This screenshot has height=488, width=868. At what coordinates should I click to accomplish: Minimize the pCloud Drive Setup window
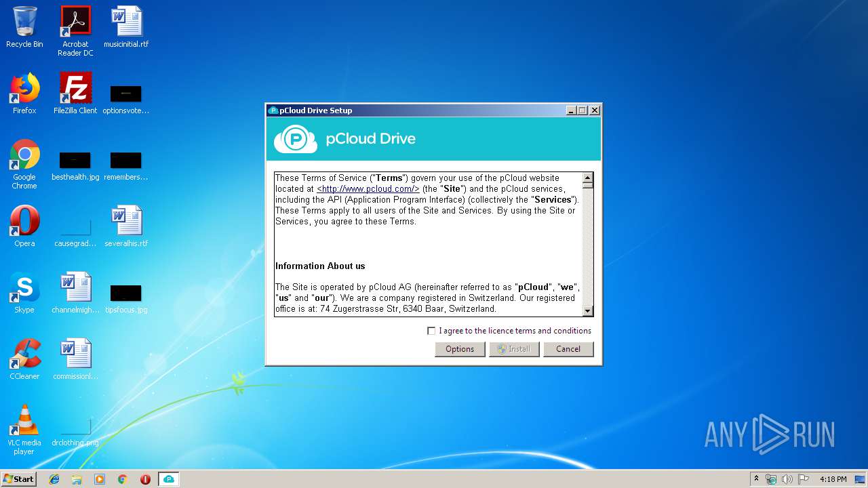pyautogui.click(x=571, y=110)
